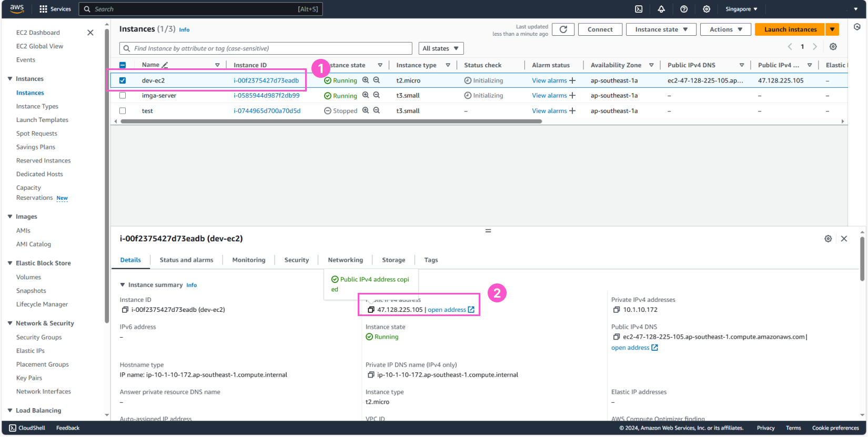Go to previous page of instances

790,47
